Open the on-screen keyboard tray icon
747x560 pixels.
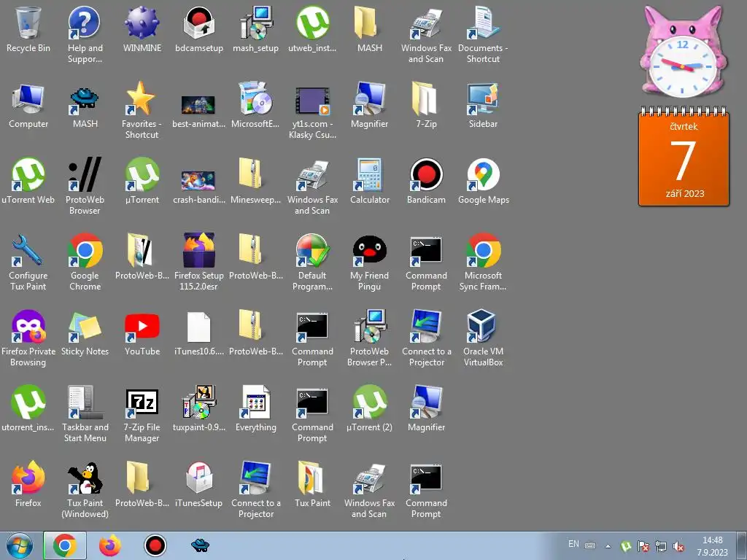click(590, 545)
